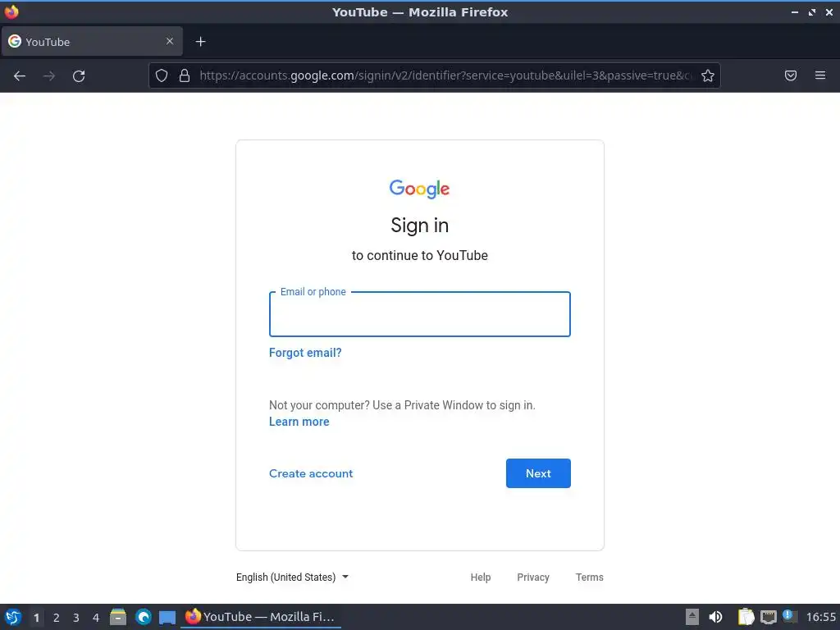Open Learn more about private windows
Screen dimensions: 840x630
point(299,422)
